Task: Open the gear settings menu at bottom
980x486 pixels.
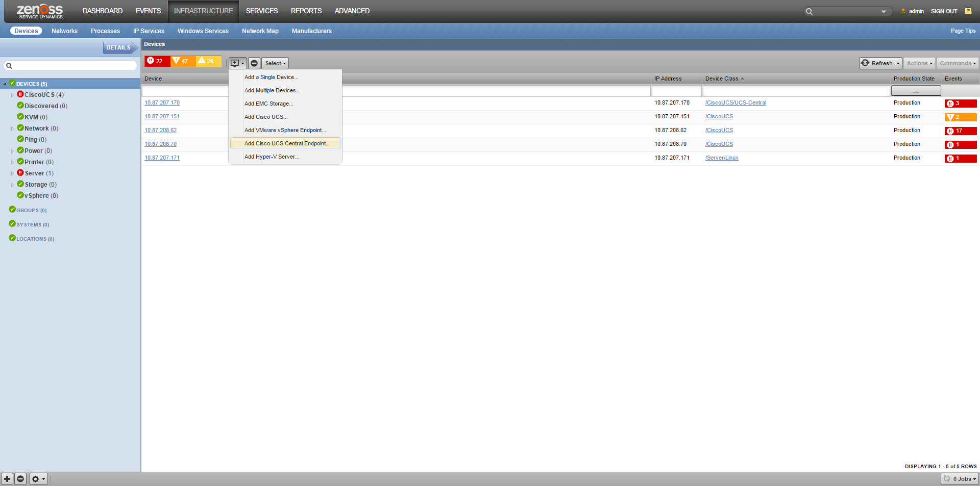Action: (x=38, y=479)
